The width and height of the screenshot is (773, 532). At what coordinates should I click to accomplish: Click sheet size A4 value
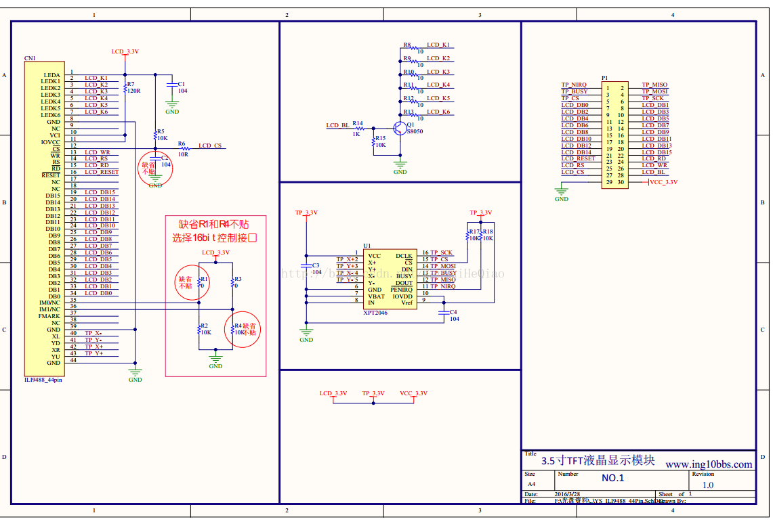coord(531,484)
